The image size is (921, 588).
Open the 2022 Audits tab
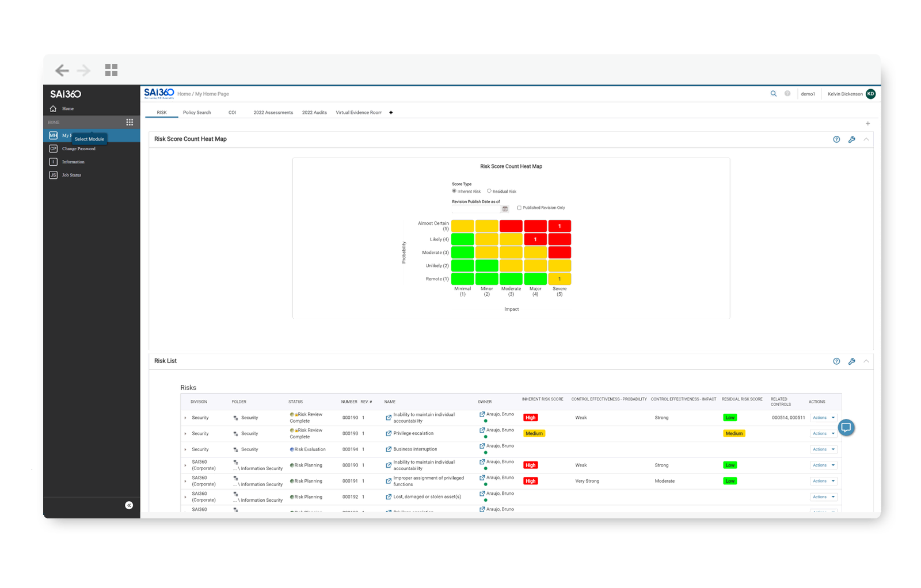coord(314,112)
